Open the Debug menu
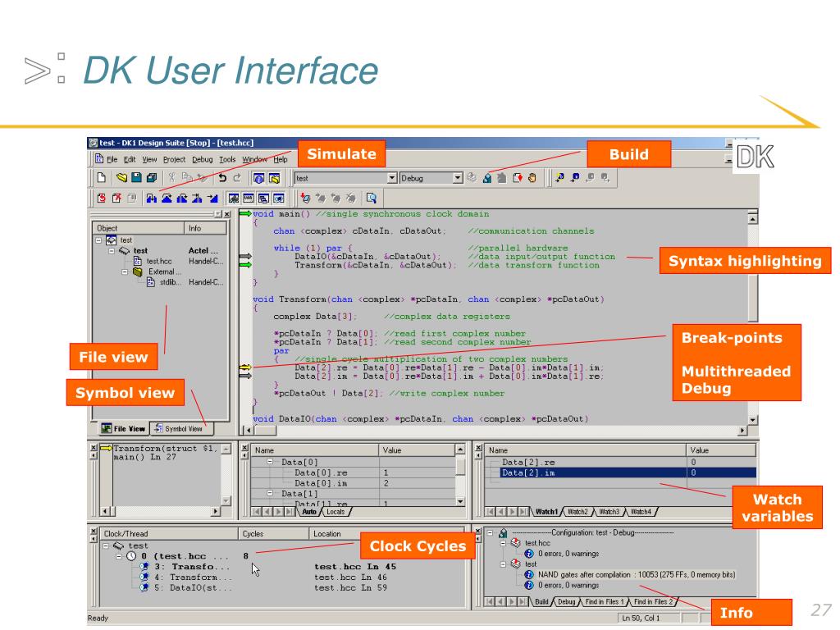The image size is (840, 630). click(x=203, y=159)
